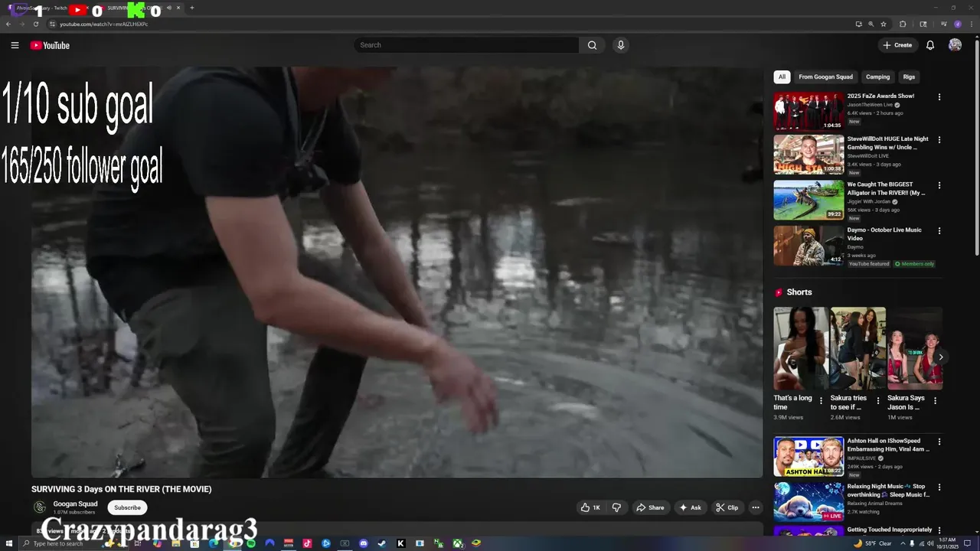Open Spotify from the taskbar
The width and height of the screenshot is (980, 551).
pos(251,543)
